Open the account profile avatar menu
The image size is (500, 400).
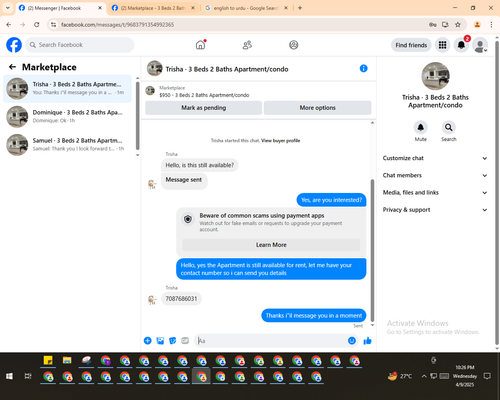tap(480, 45)
